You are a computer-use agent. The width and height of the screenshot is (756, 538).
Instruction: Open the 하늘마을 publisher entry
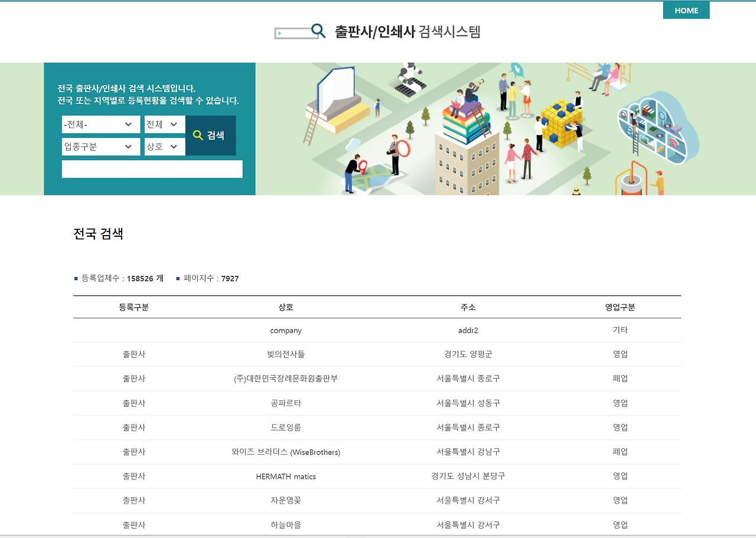(285, 524)
